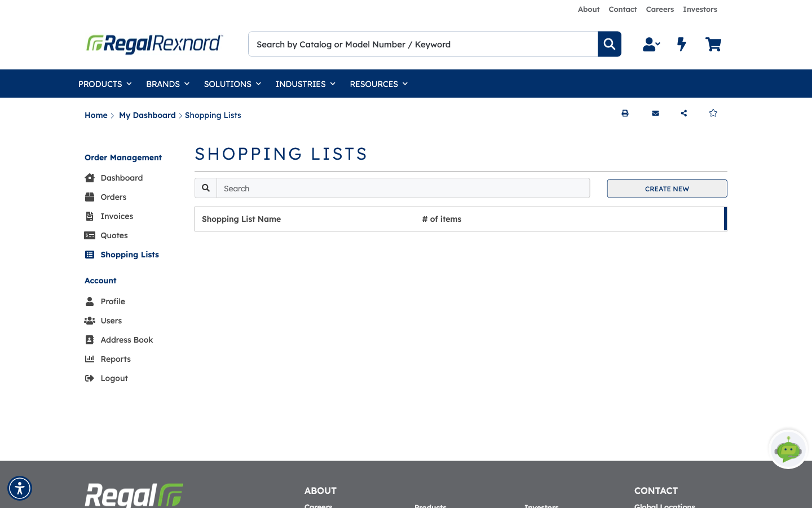Open the Contact link in top bar
This screenshot has height=508, width=812.
pos(623,9)
